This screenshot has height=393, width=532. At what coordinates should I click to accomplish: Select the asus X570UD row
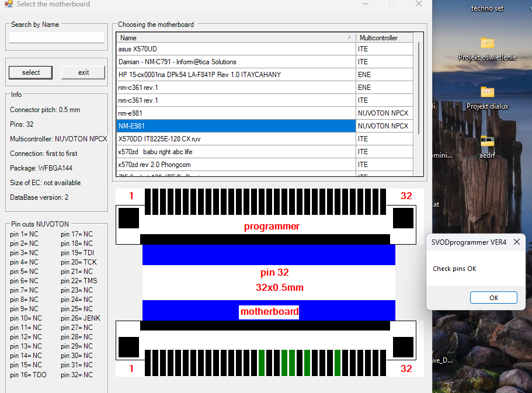point(236,49)
